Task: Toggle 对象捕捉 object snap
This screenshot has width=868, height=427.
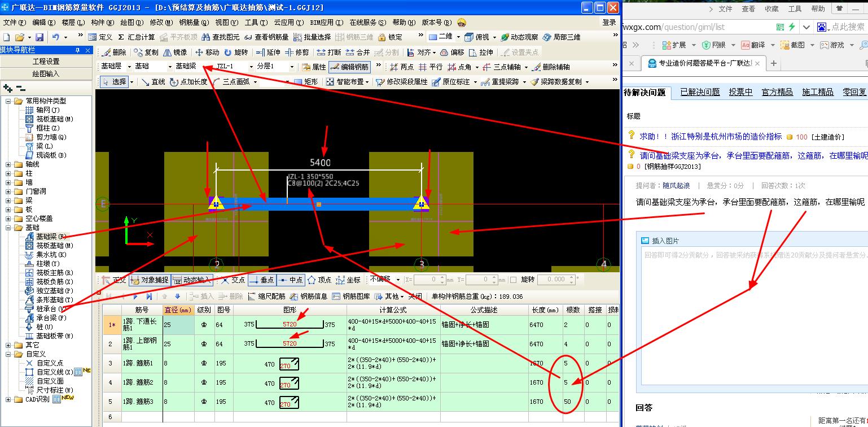Action: tap(149, 280)
